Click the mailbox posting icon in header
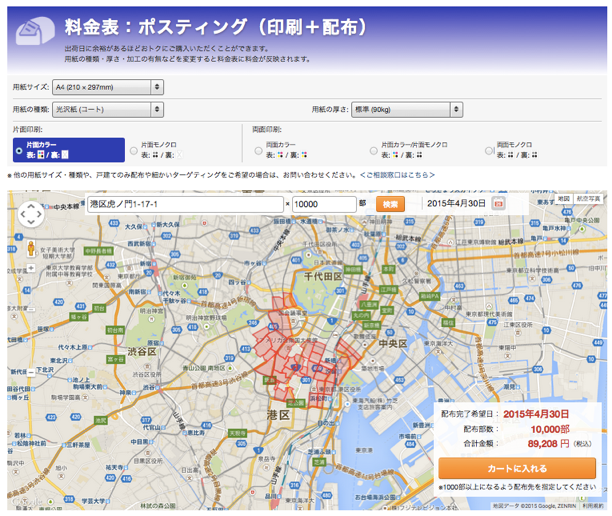Viewport: 612px width, 516px height. [x=35, y=30]
